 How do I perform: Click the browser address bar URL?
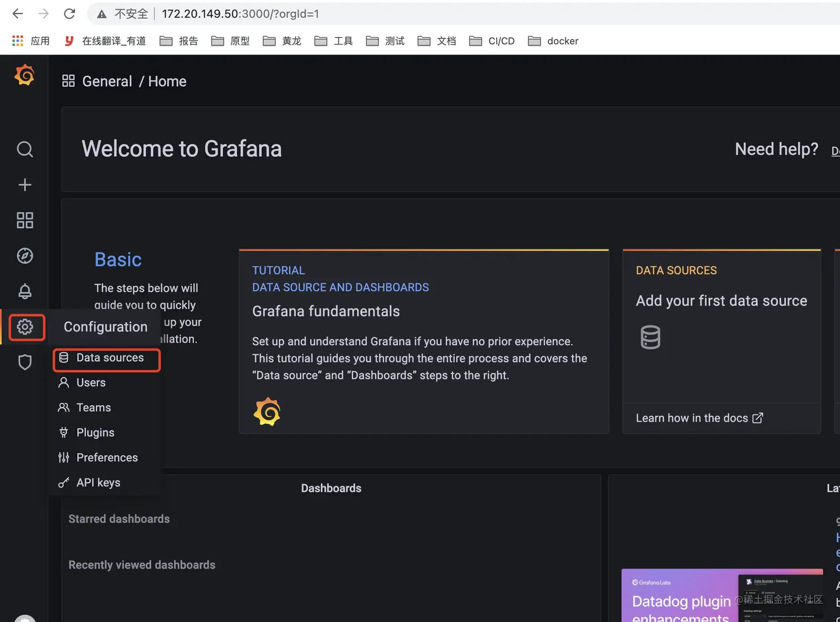(x=241, y=14)
